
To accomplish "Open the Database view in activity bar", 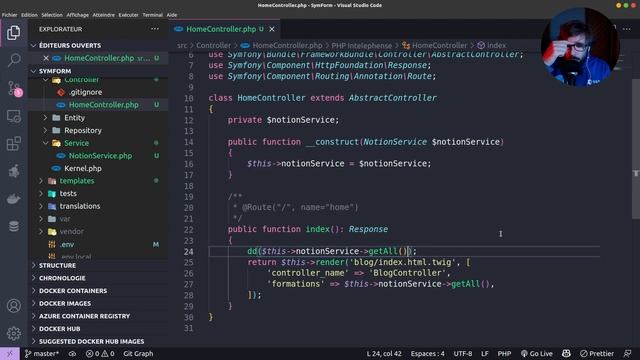I will coord(13,226).
